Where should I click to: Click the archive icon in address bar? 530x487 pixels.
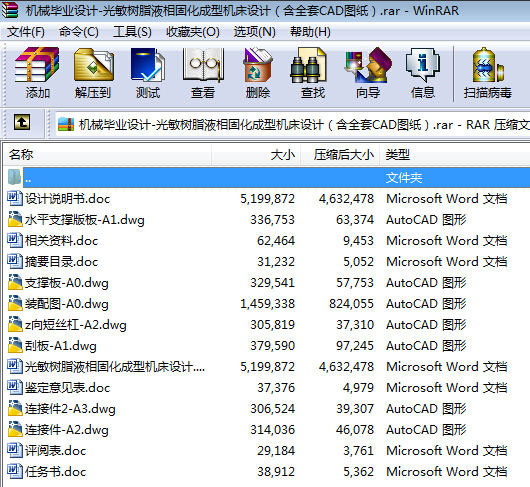click(66, 124)
